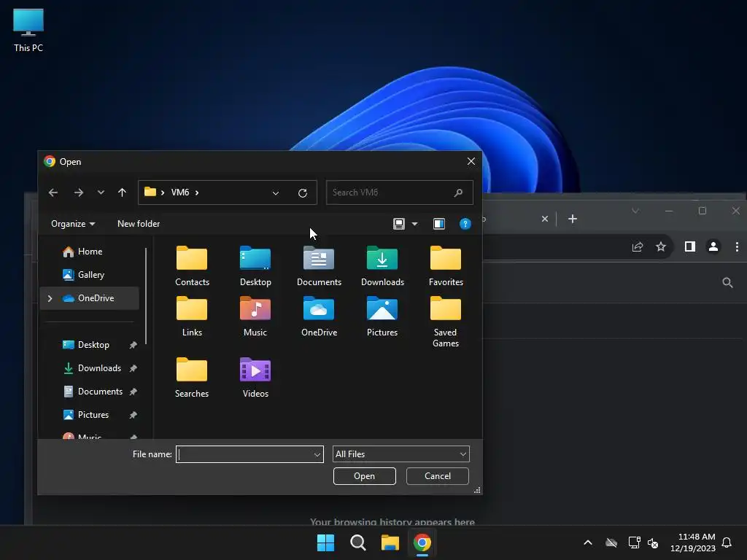Open the dialog help button

coord(465,224)
